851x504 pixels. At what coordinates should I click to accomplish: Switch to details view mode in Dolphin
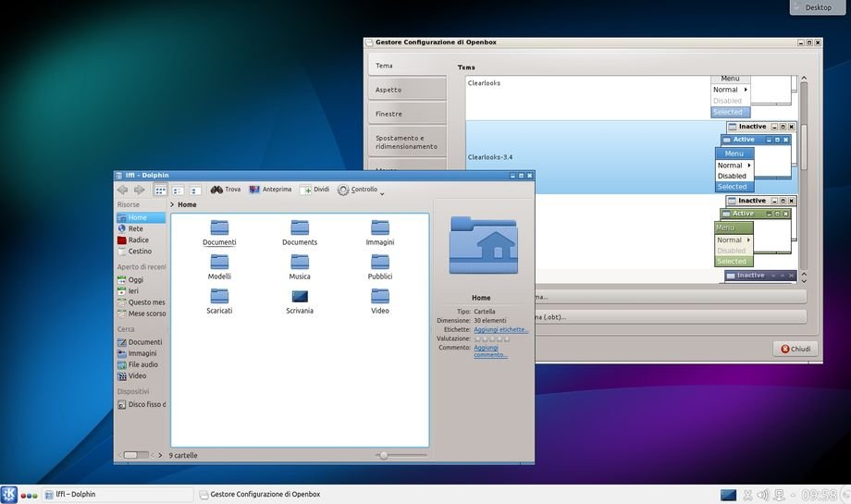click(195, 190)
